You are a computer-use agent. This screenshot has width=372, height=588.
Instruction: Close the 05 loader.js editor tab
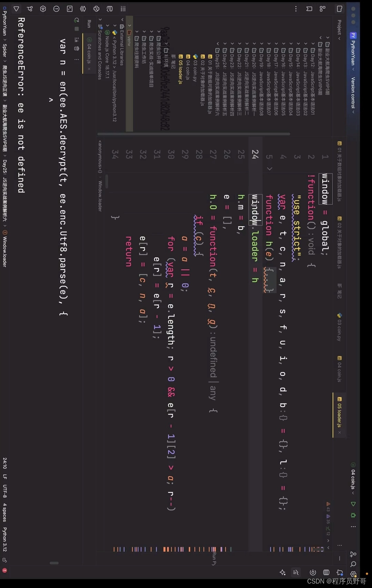(x=339, y=432)
